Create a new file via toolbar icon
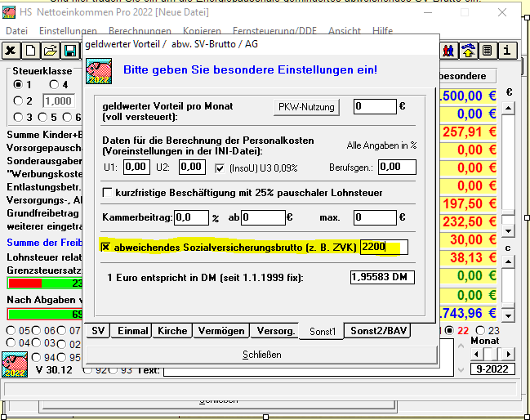The height and width of the screenshot is (420, 530). click(30, 51)
